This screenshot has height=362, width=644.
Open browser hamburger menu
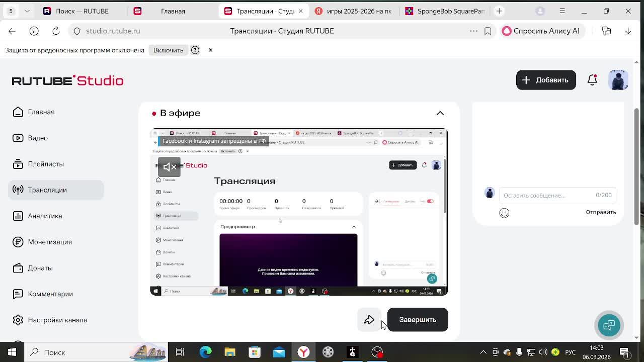coord(562,11)
